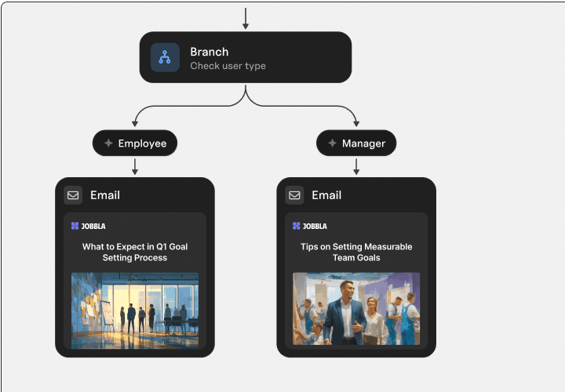
Task: Select the Branch node title text
Action: point(210,52)
